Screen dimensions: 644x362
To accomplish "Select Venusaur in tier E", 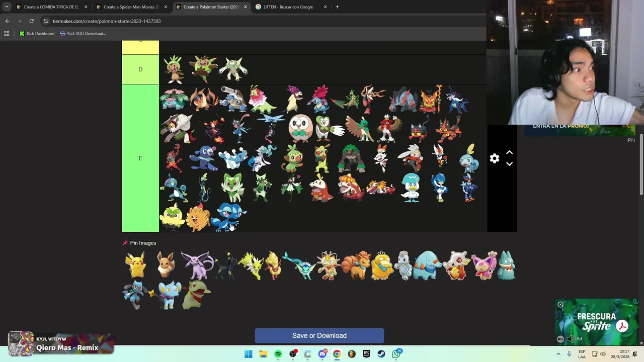I will (174, 99).
